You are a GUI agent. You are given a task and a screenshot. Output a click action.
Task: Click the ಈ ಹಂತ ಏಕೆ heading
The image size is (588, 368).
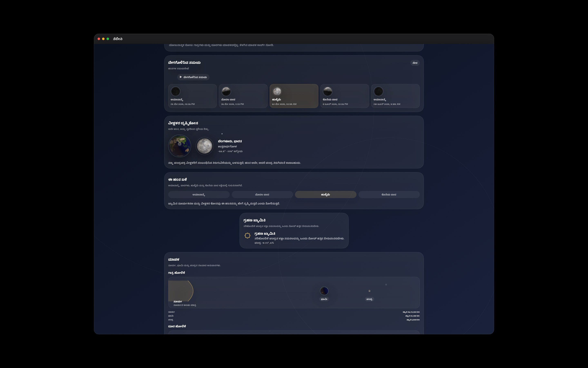[x=177, y=180]
